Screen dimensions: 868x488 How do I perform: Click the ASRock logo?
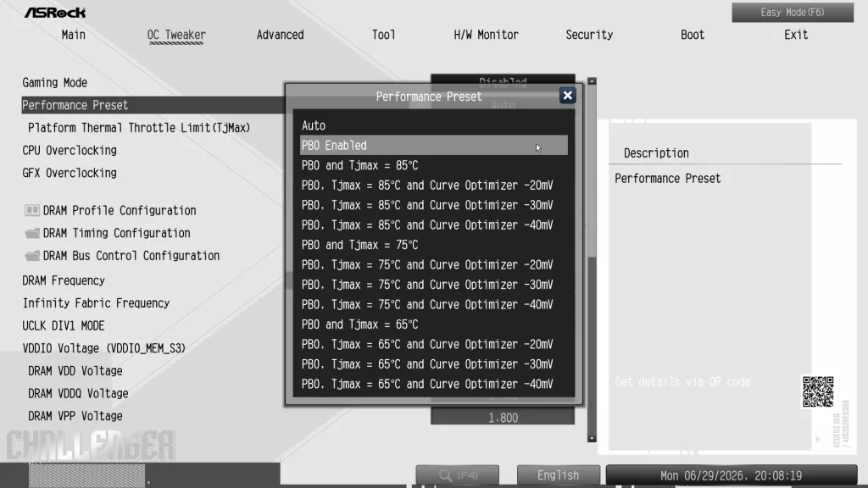tap(55, 12)
